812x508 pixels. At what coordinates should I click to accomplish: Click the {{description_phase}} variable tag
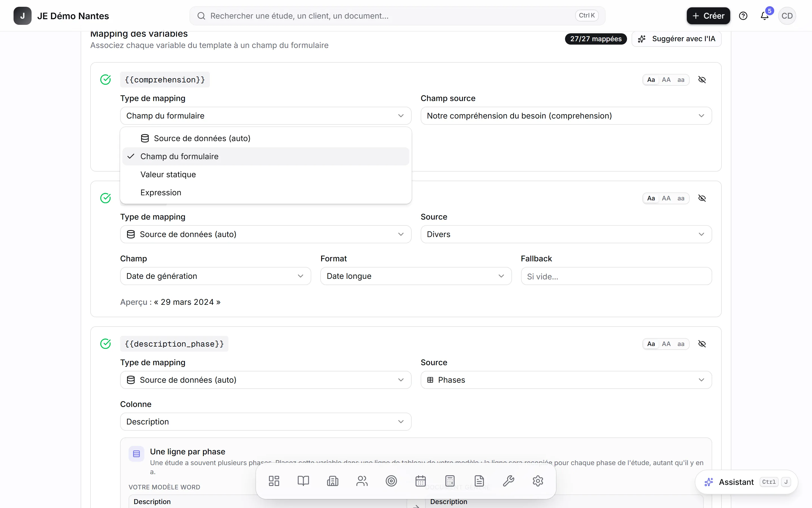[174, 344]
